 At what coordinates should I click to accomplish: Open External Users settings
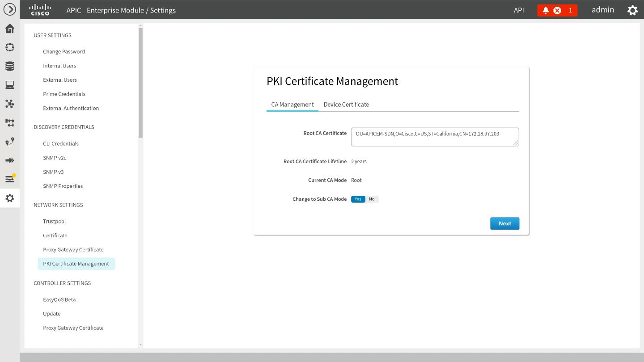(x=60, y=80)
